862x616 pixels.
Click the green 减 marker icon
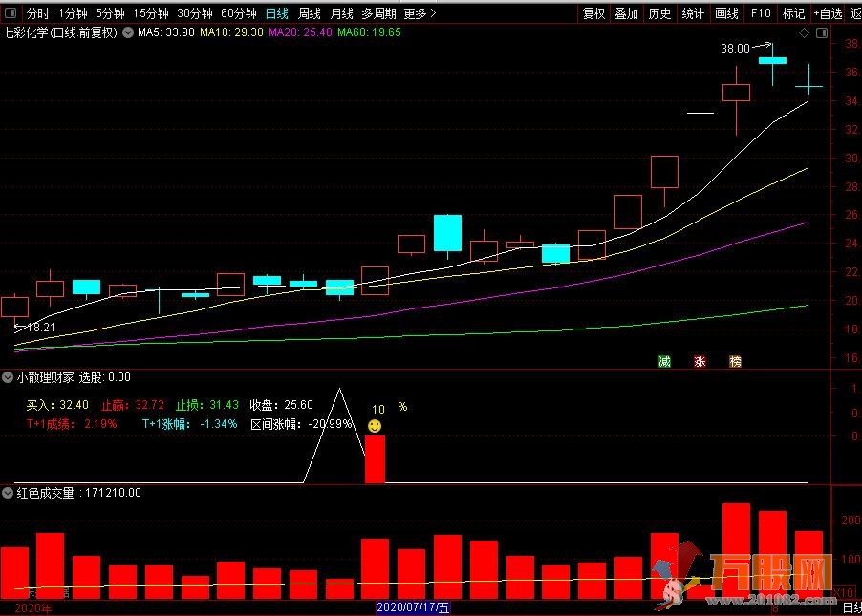coord(664,361)
